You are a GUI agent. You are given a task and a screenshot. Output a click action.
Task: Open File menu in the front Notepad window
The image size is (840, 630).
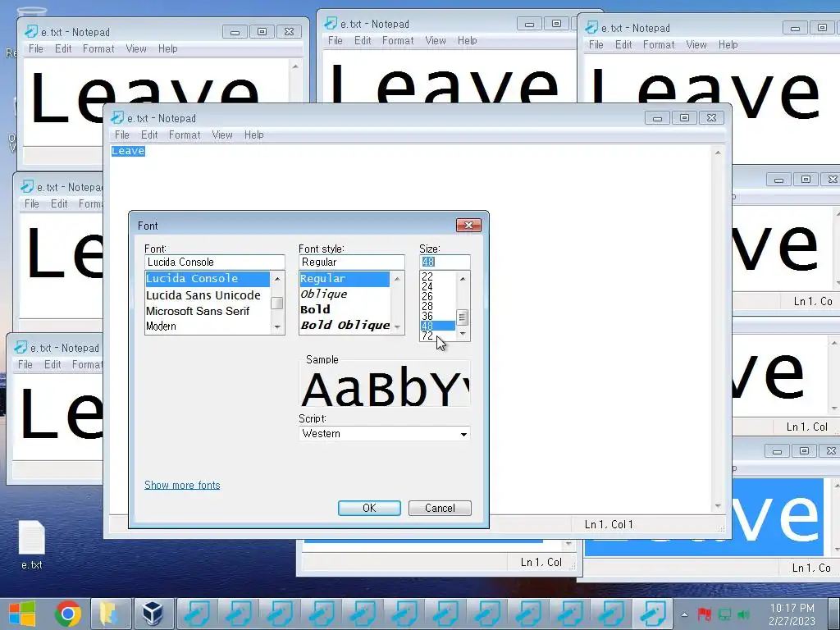click(122, 135)
